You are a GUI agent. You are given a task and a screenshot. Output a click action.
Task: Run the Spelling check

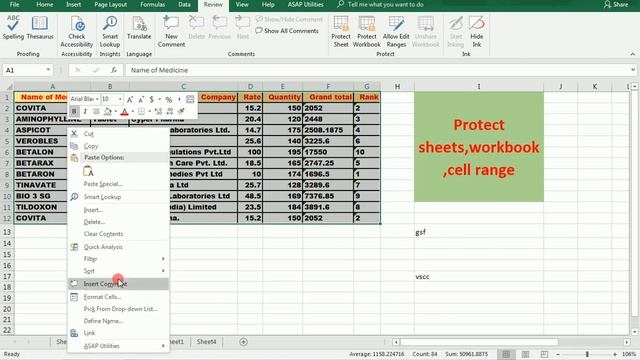point(13,28)
